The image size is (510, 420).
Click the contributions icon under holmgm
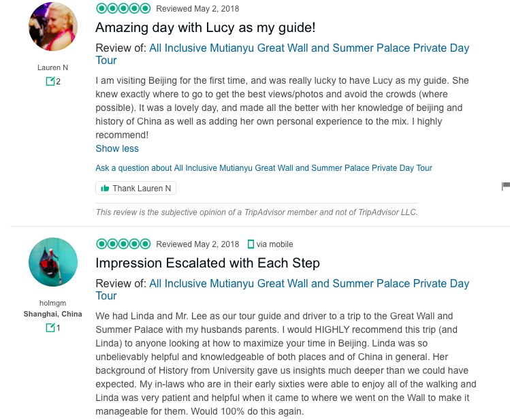point(50,327)
